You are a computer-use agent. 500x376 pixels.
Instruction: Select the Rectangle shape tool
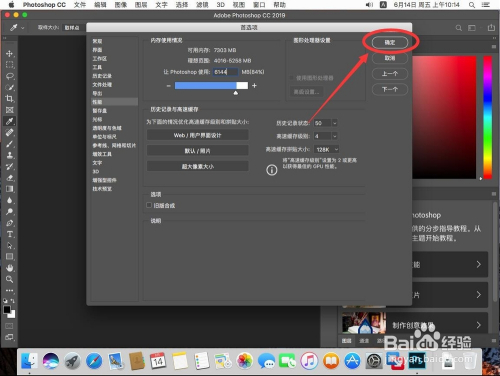(10, 257)
